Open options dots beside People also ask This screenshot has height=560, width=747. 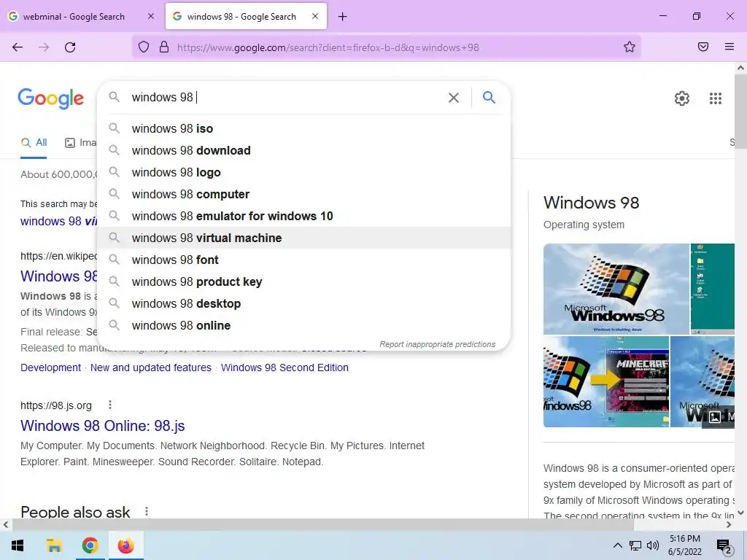147,511
